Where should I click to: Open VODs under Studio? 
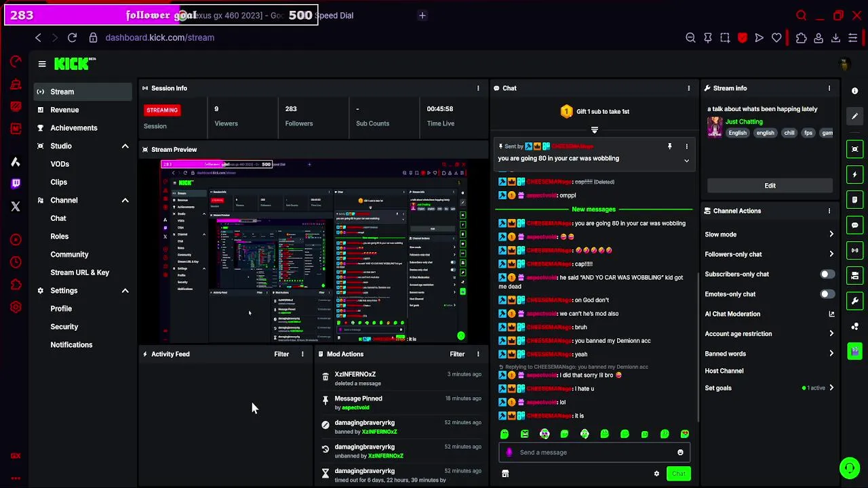pyautogui.click(x=60, y=164)
